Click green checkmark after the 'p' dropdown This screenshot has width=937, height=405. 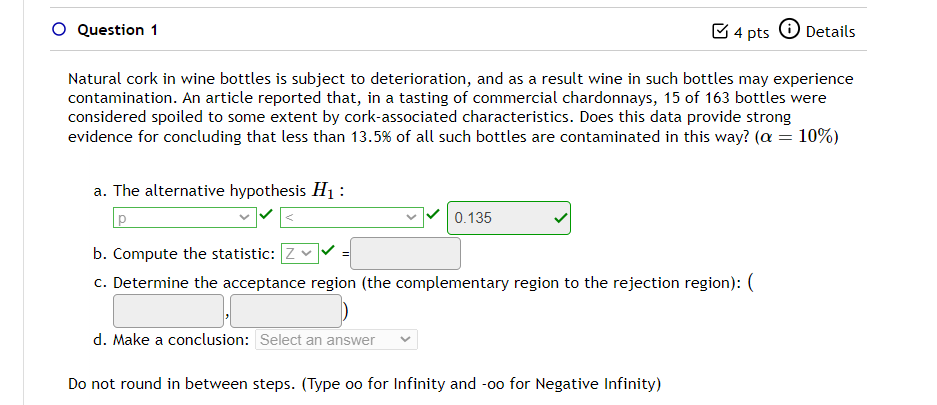click(x=264, y=215)
